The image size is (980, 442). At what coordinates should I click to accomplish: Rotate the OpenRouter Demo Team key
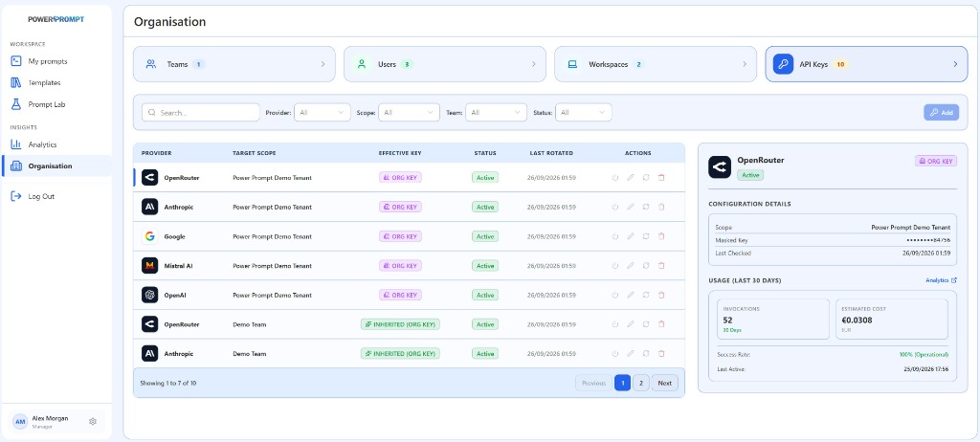646,324
